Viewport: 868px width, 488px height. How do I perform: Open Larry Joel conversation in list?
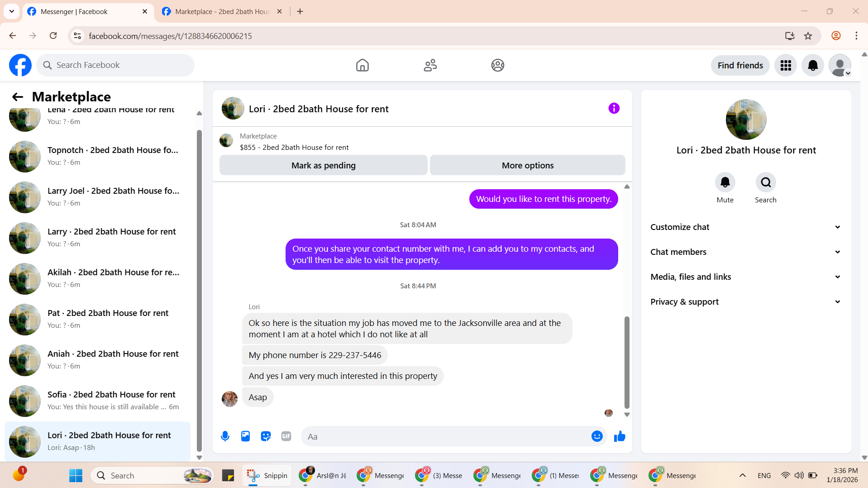[x=97, y=197]
